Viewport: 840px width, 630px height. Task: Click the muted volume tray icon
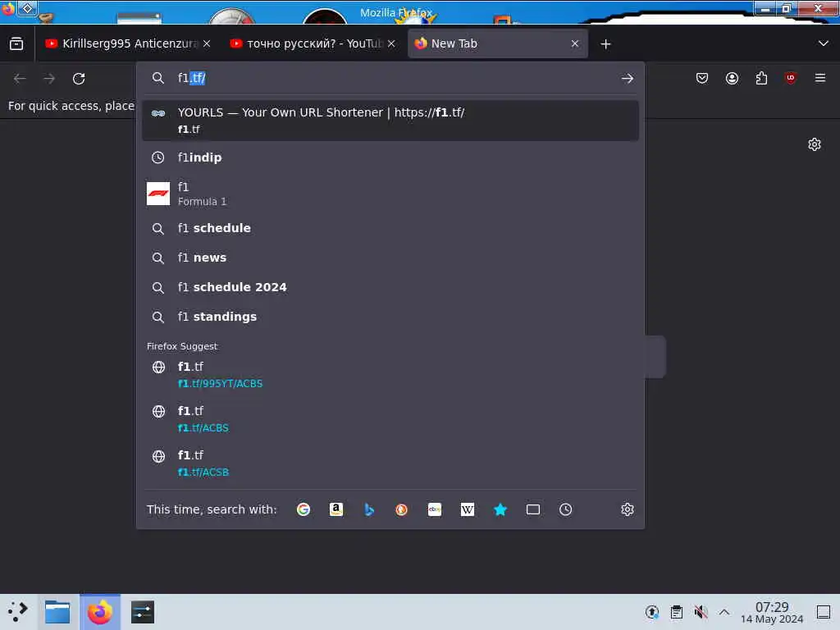coord(701,612)
